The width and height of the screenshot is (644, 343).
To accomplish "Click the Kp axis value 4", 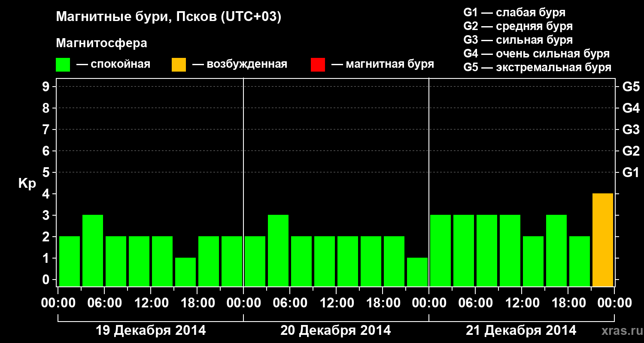I will [47, 194].
